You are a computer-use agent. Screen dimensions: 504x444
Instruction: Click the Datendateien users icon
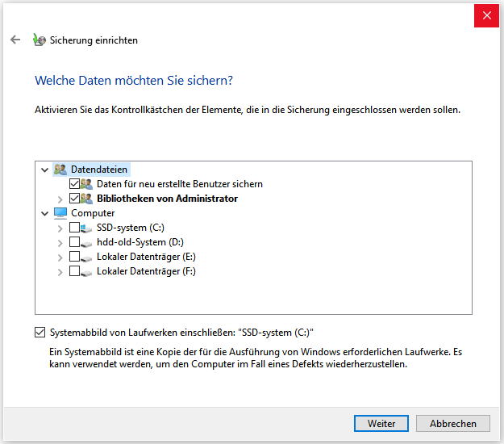(x=60, y=170)
